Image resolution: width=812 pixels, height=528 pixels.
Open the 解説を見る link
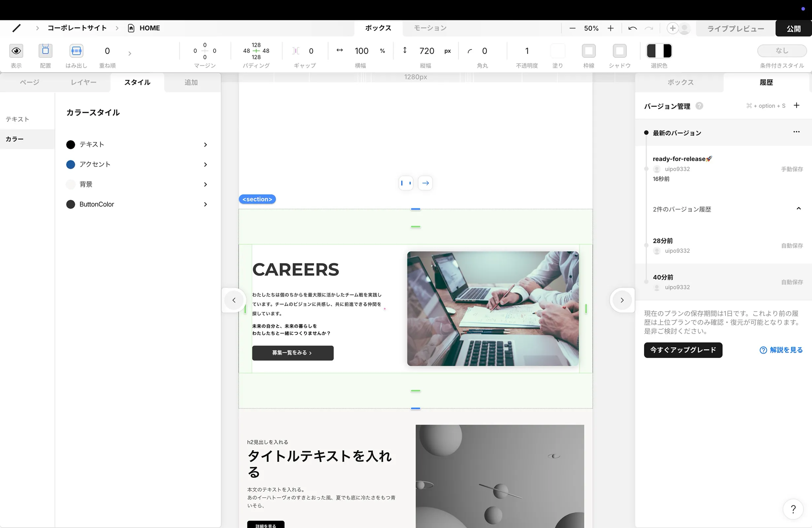tap(781, 350)
